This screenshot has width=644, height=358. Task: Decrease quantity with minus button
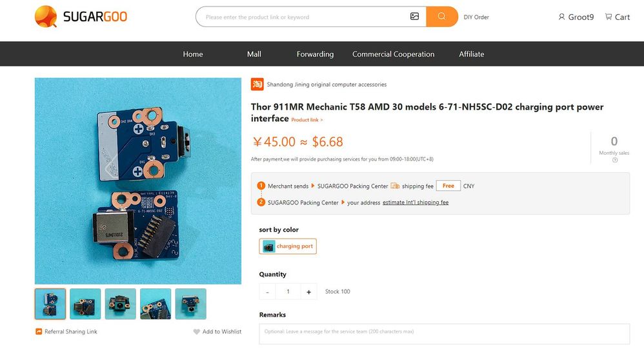click(267, 292)
